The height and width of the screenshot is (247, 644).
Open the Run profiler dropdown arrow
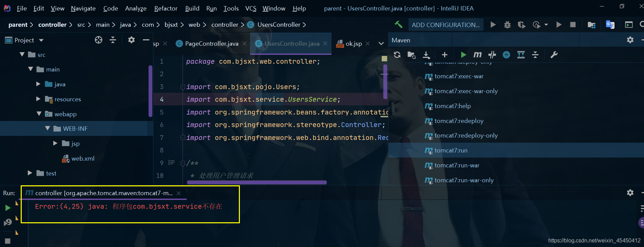pos(546,25)
